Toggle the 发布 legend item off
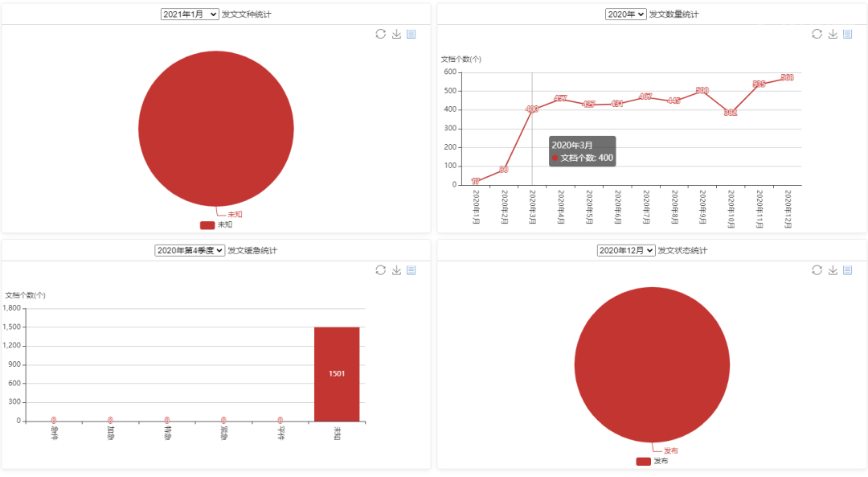 pyautogui.click(x=652, y=462)
